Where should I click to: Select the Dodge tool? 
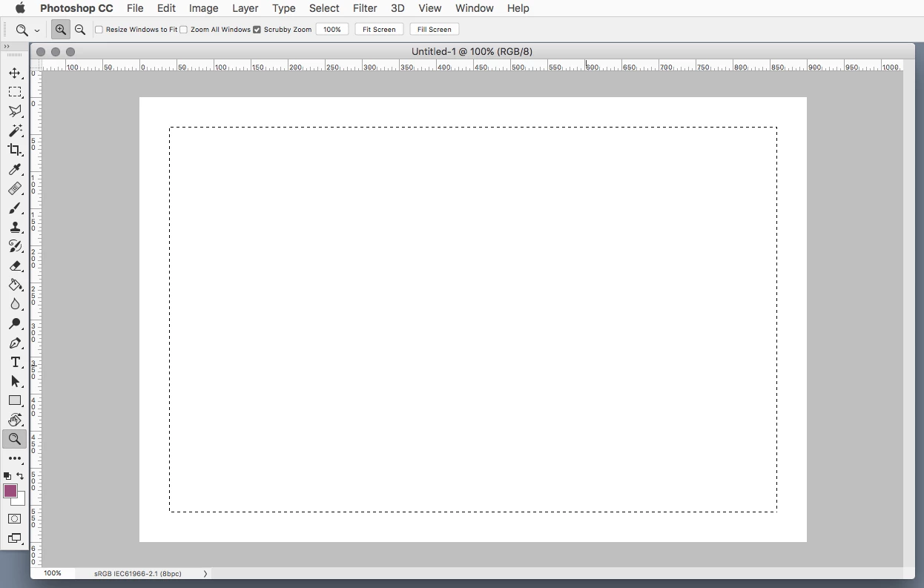point(14,323)
